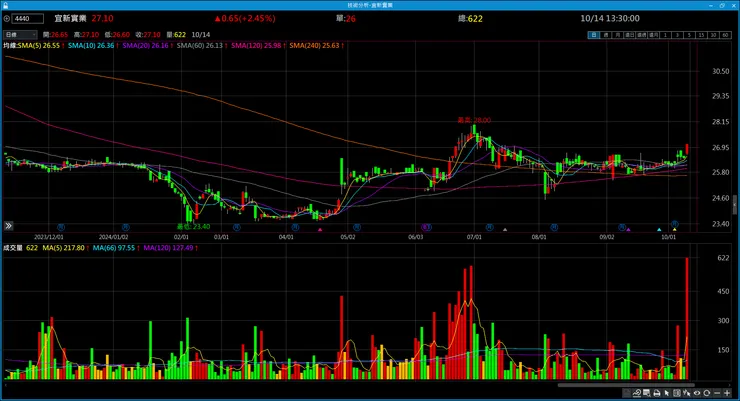Select the arrow pointer tool
740x401 pixels.
tap(667, 393)
